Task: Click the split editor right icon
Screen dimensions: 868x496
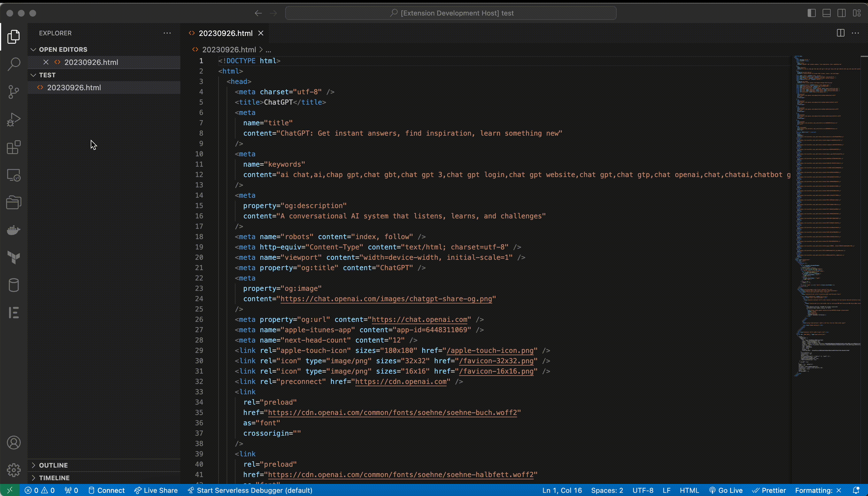Action: (840, 33)
